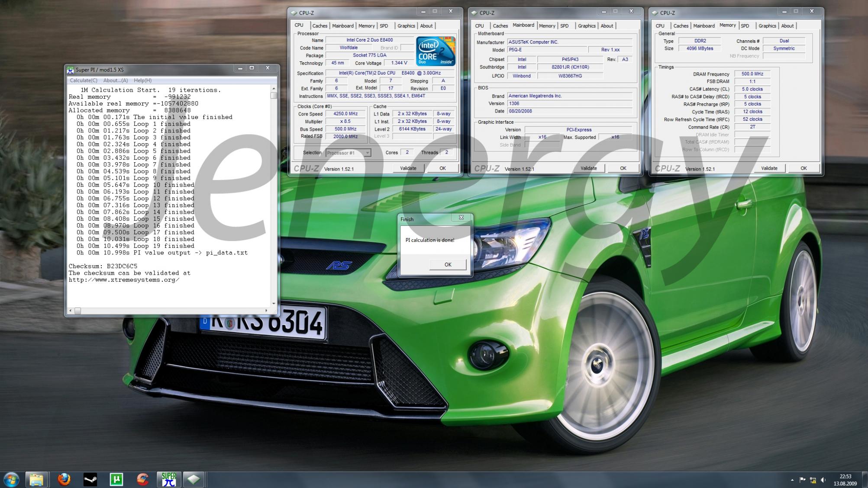Open Firefox from the taskbar
Image resolution: width=868 pixels, height=488 pixels.
64,479
